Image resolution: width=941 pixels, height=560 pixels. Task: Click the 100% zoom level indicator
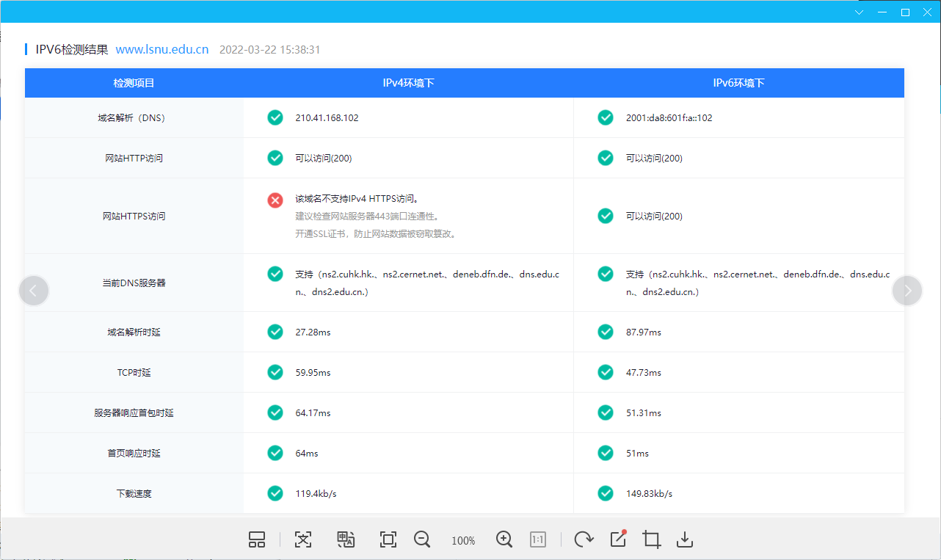[x=463, y=541]
